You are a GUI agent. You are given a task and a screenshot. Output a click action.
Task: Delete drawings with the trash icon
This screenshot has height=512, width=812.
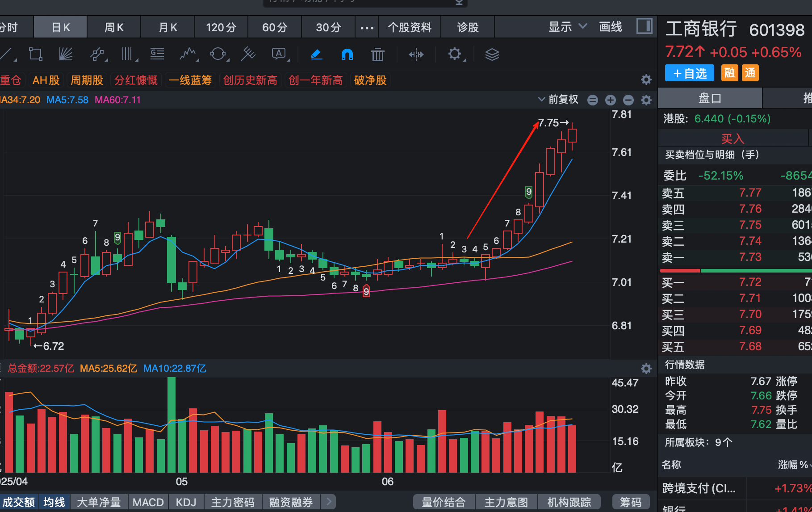[378, 54]
